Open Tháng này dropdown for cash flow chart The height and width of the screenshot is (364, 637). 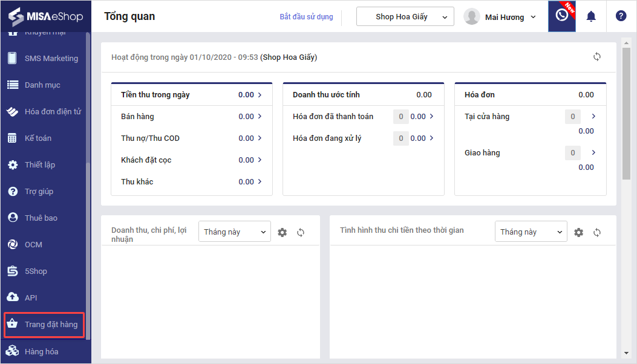(531, 232)
